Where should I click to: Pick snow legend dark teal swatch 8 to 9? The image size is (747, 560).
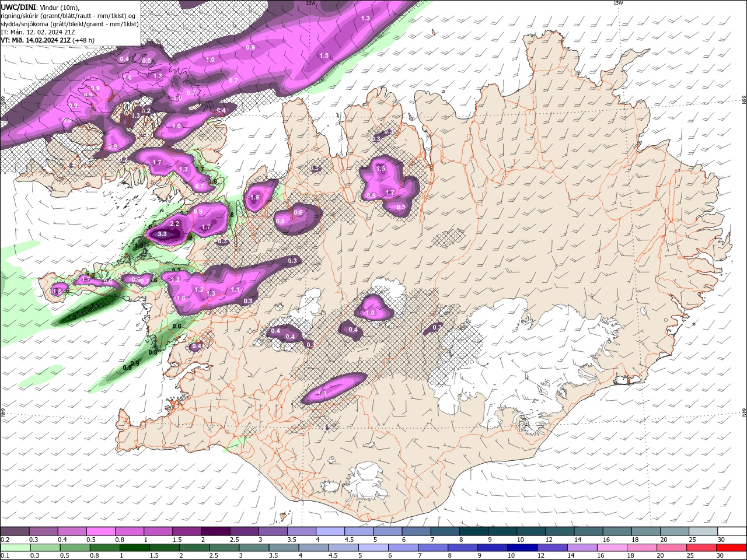pyautogui.click(x=473, y=531)
